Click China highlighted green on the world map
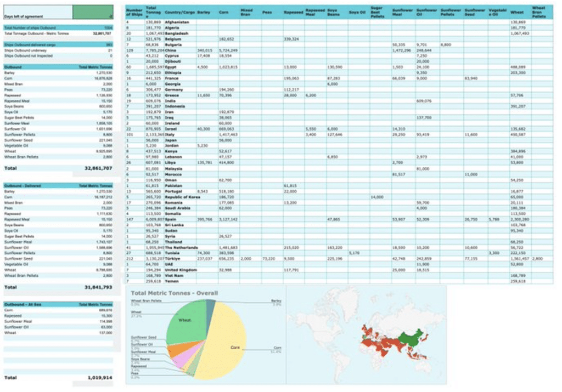Screen dimensions: 562x392 pyautogui.click(x=411, y=338)
